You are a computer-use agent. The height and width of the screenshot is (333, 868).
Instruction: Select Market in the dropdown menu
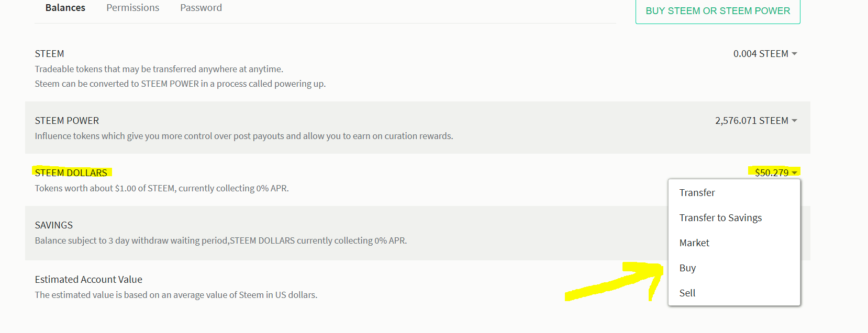(734, 243)
